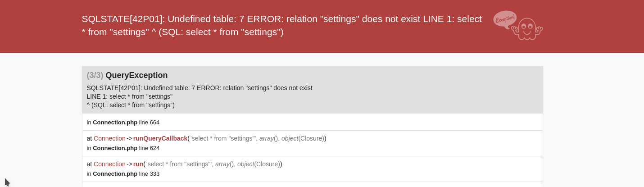Click Connection class link before run method
The image size is (644, 187).
tap(109, 164)
